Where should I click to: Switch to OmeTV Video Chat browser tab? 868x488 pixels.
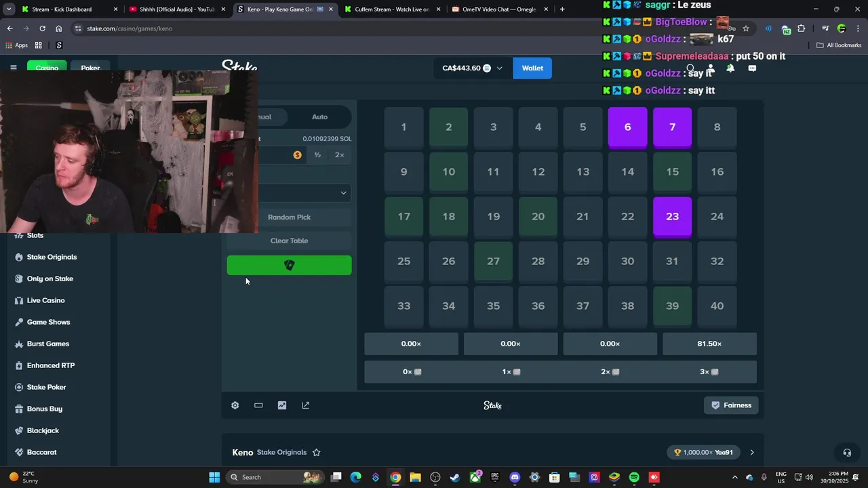[x=498, y=9]
